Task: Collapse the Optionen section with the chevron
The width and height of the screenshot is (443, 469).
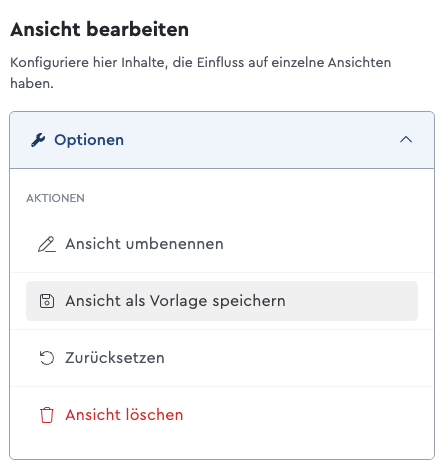Action: point(406,140)
